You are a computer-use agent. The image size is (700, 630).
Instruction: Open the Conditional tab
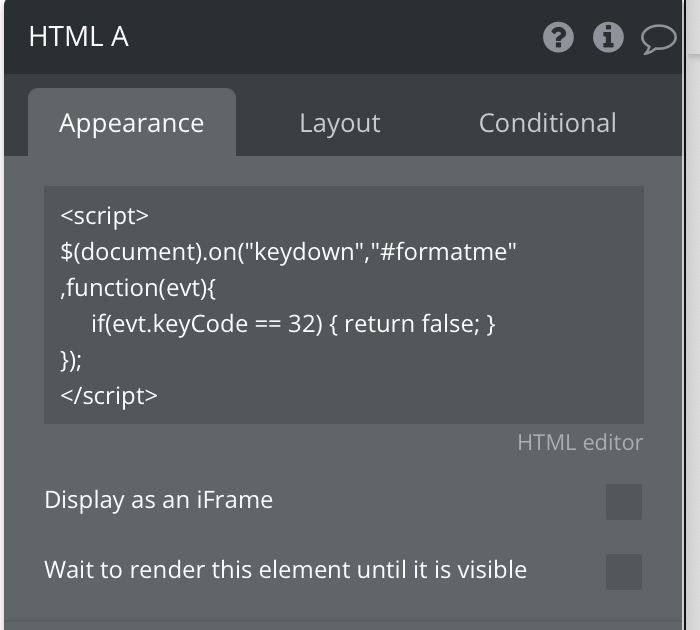(x=547, y=123)
